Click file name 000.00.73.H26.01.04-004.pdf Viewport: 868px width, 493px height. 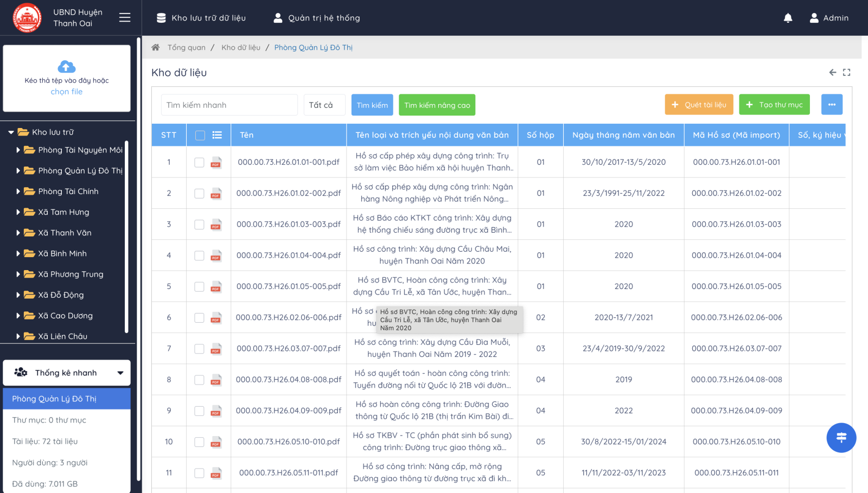coord(289,255)
